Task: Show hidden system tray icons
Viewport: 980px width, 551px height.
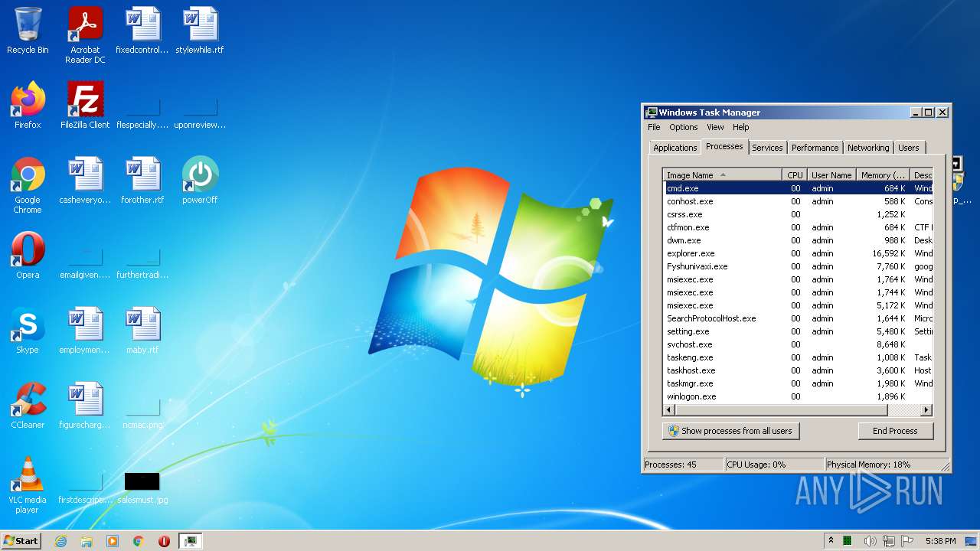Action: click(x=831, y=541)
